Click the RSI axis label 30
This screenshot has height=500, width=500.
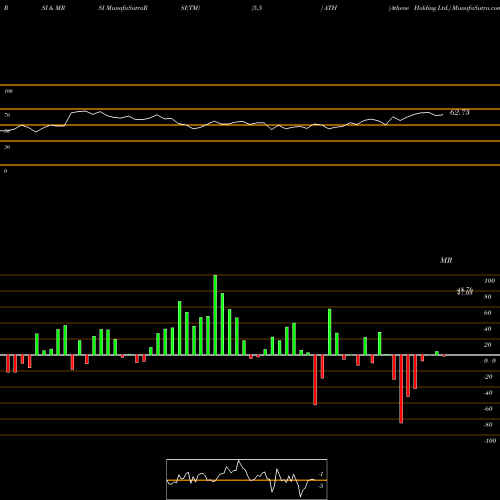tap(7, 147)
